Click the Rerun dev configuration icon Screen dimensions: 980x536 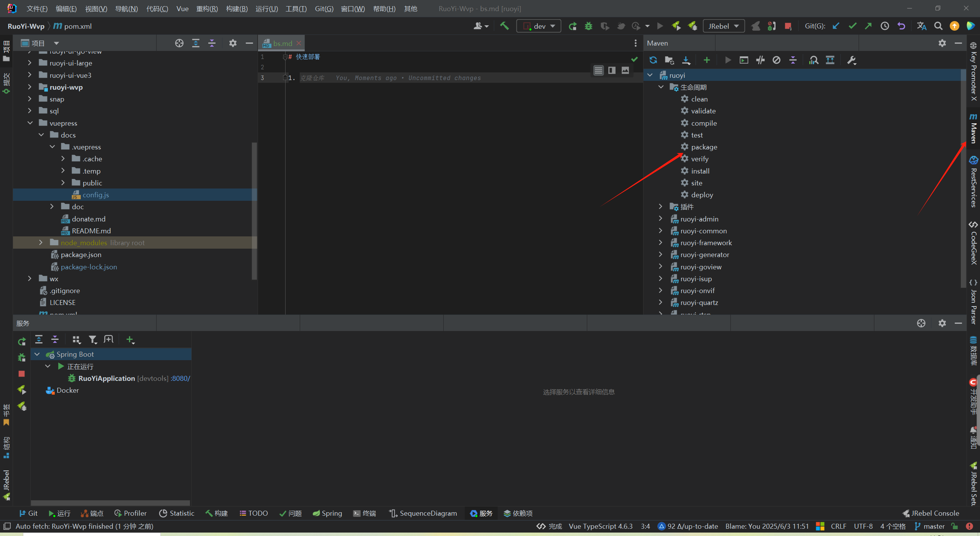point(573,26)
